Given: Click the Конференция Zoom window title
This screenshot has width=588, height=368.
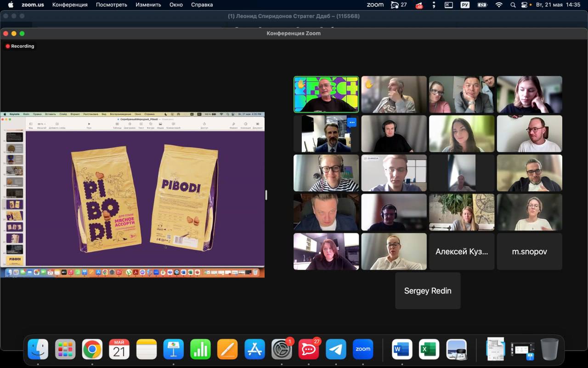Looking at the screenshot, I should (x=294, y=33).
